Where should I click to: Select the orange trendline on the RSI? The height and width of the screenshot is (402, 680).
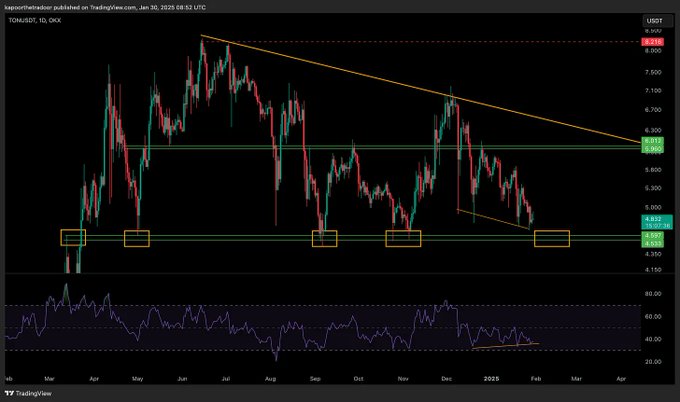[505, 346]
